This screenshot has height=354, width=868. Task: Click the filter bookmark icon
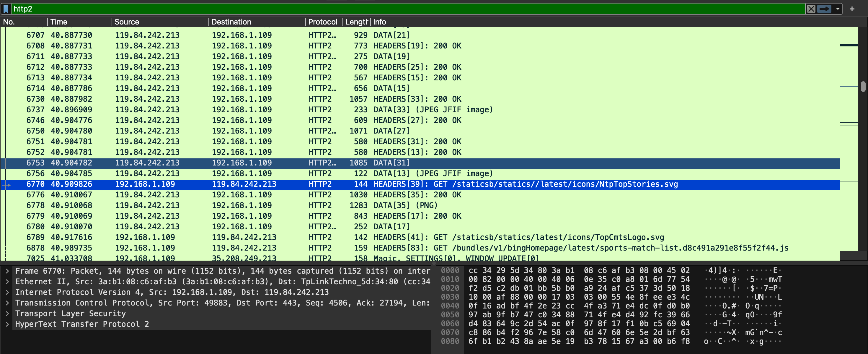coord(6,9)
